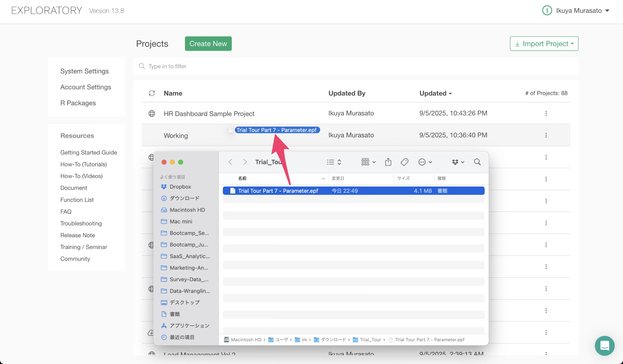
Task: Sort projects by Name column
Action: coord(173,93)
